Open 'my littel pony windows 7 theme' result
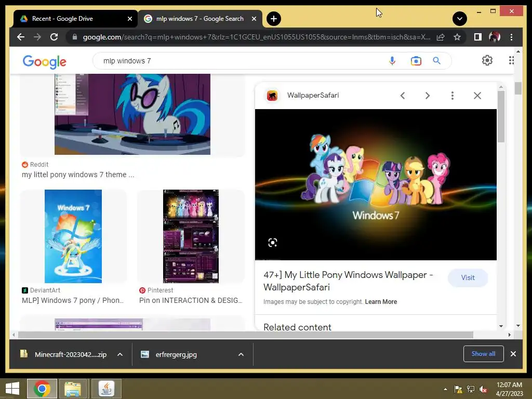Viewport: 532px width, 399px height. click(x=78, y=175)
